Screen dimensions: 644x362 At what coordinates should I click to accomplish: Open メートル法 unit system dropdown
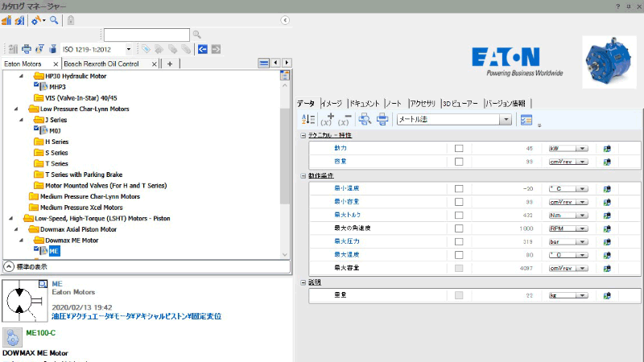click(x=506, y=119)
